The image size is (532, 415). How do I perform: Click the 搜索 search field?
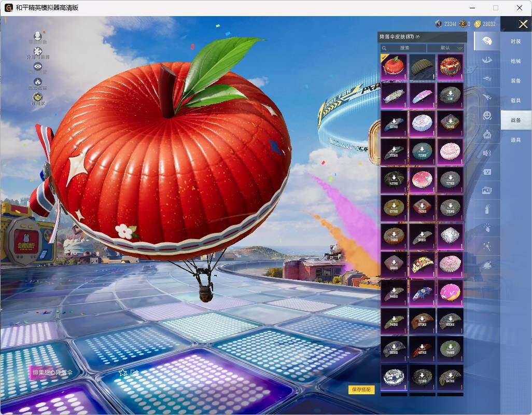point(403,48)
